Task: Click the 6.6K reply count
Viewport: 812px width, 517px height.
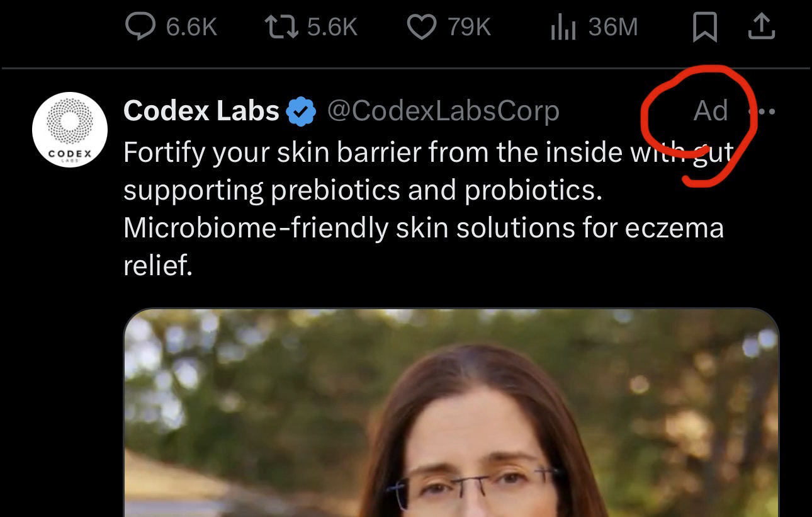Action: (x=191, y=27)
